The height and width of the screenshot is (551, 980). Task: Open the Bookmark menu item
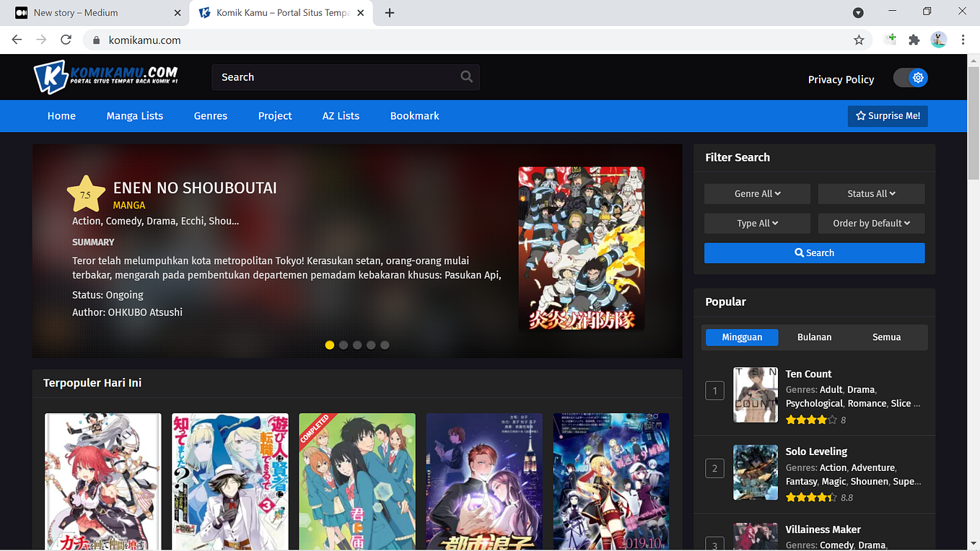click(x=415, y=115)
